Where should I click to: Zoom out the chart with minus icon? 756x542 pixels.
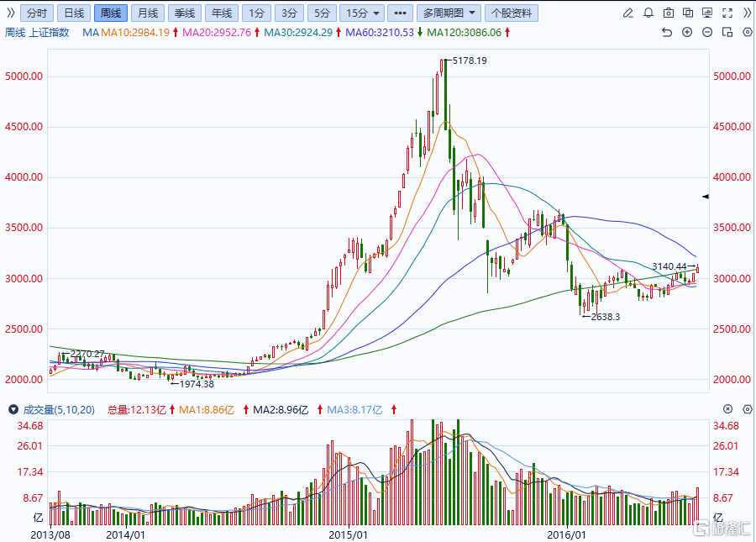point(707,32)
